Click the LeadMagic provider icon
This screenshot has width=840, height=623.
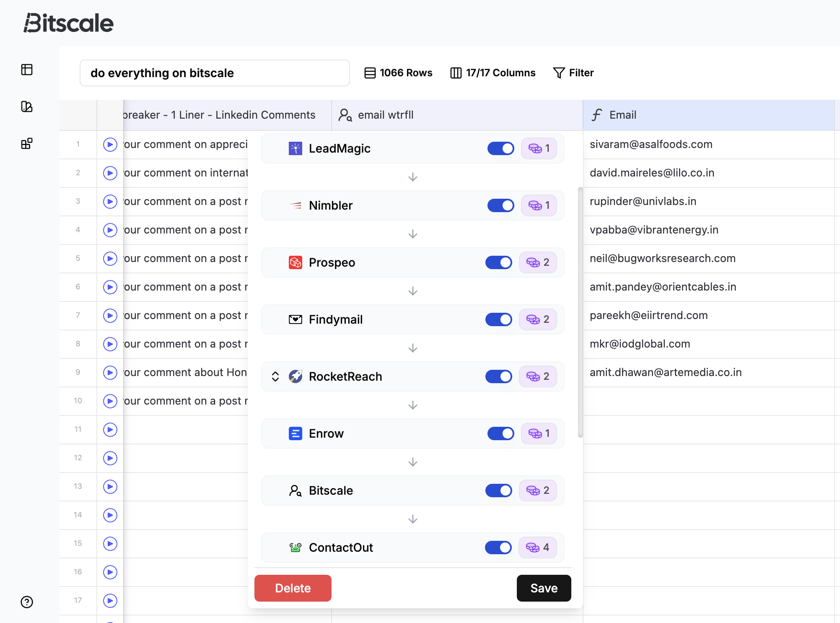tap(296, 148)
